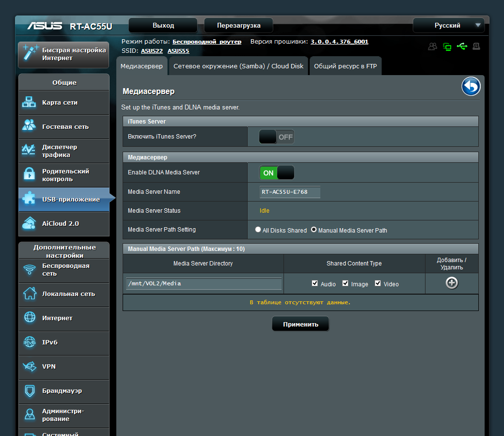Click the Media Server Name input field
The height and width of the screenshot is (436, 504).
pos(290,192)
